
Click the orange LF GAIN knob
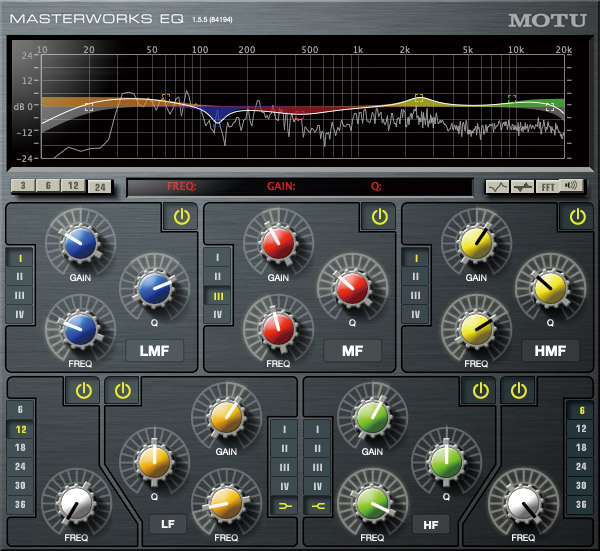coord(227,417)
